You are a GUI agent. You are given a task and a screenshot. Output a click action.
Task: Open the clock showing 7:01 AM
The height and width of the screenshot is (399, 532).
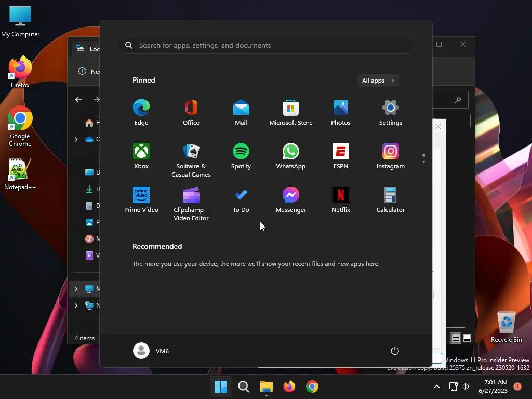coord(493,387)
